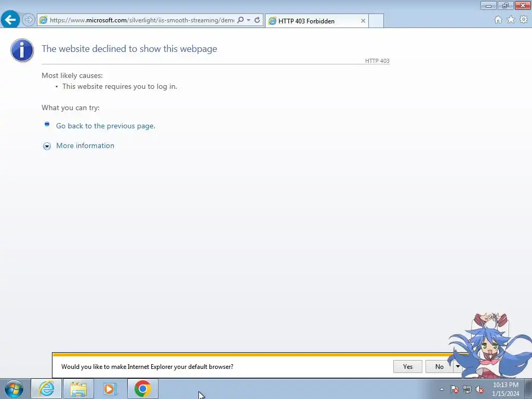Open Google Chrome from the taskbar

click(x=142, y=389)
